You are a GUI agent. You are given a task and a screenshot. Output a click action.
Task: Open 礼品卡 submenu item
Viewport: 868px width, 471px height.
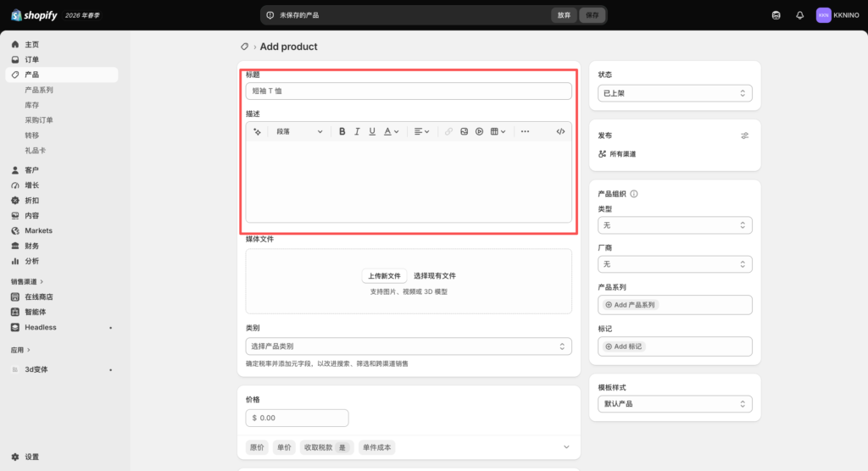click(x=36, y=151)
